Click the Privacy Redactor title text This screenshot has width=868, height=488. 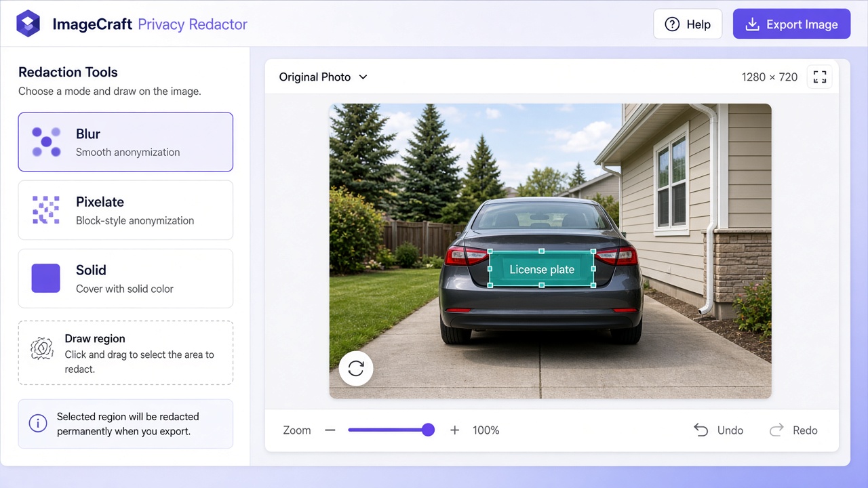[193, 24]
